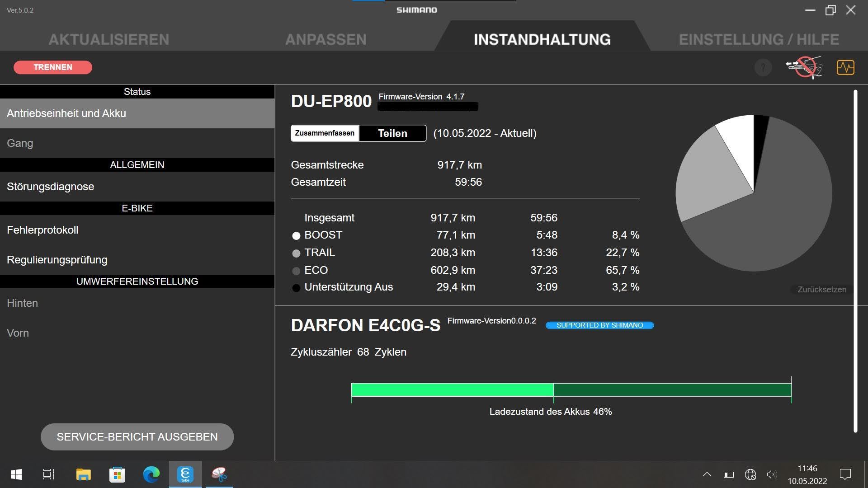
Task: Click the Gesamtstrecke 917,7 km value
Action: pyautogui.click(x=459, y=165)
